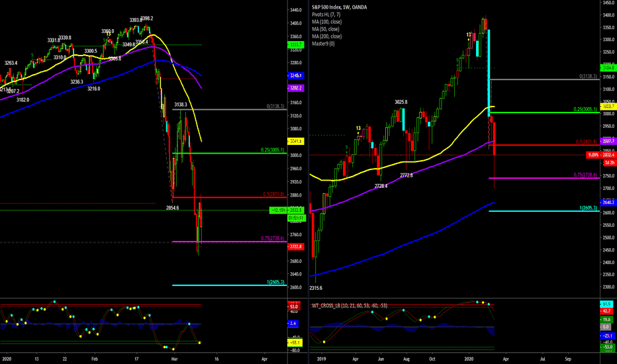
Task: Click green 3184.8 price label, weekly chart
Action: pos(608,68)
